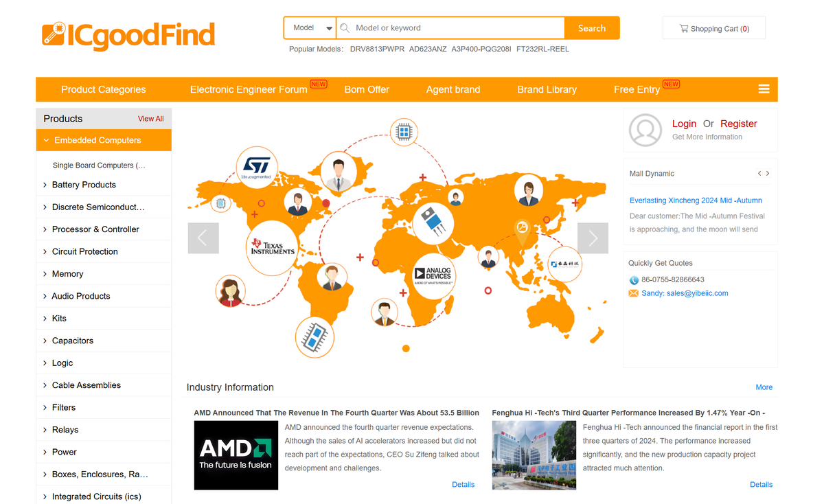824x504 pixels.
Task: Click the Register link
Action: tap(739, 124)
